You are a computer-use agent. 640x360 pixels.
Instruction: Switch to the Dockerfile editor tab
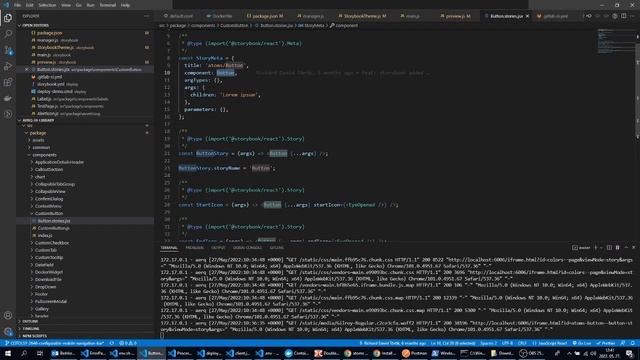click(x=220, y=16)
